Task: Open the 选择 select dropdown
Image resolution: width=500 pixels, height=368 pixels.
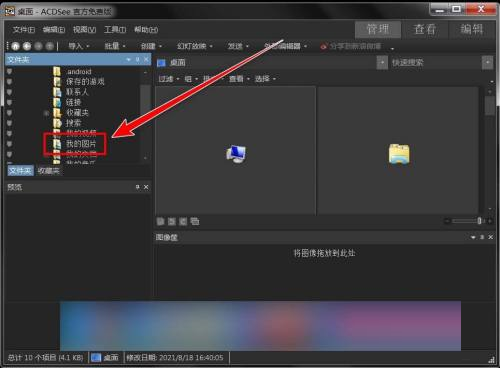Action: click(265, 79)
